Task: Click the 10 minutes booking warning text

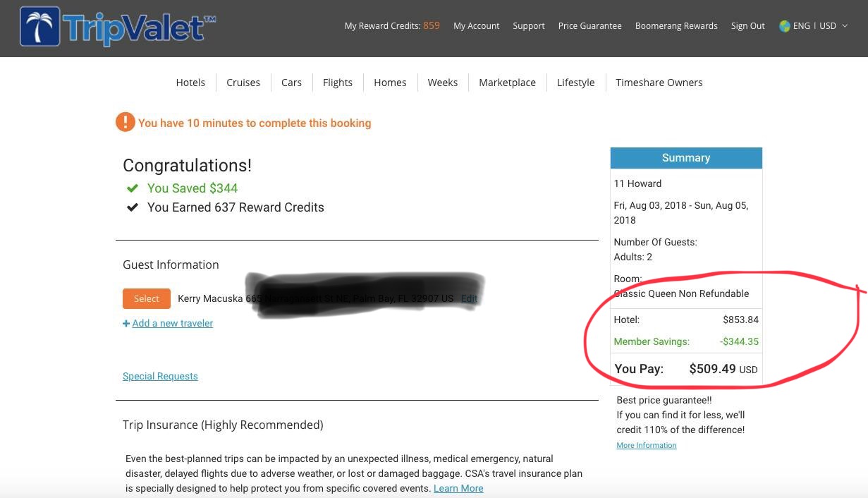Action: [x=255, y=123]
